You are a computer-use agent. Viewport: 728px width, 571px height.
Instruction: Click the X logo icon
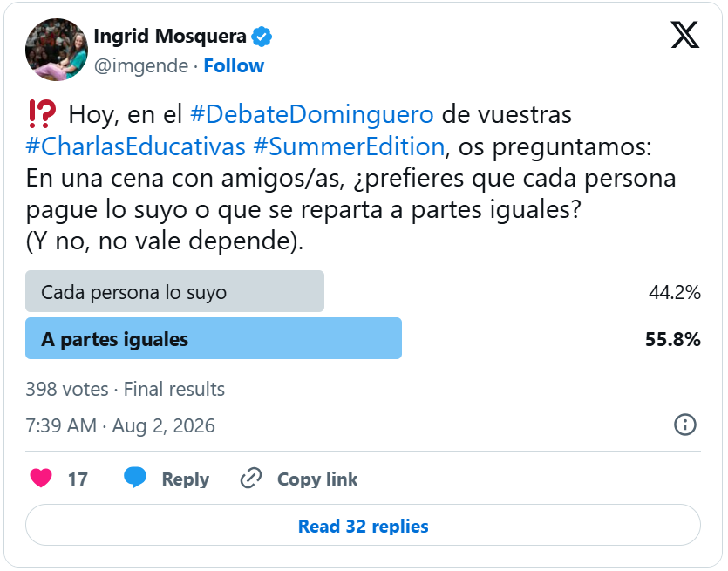(x=684, y=35)
